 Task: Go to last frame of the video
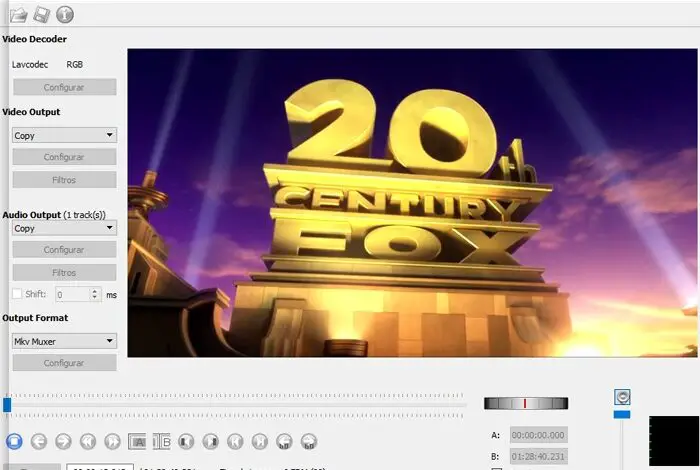click(x=260, y=441)
